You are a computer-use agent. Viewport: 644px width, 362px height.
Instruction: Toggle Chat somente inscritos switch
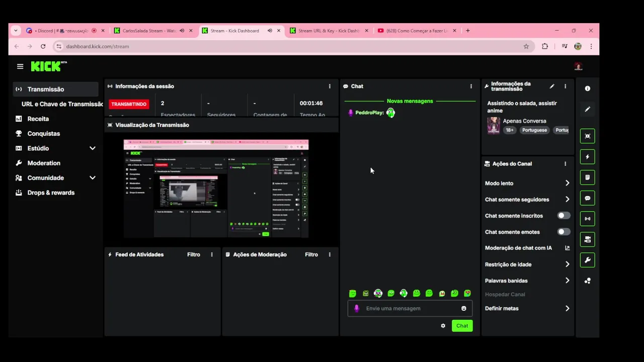(x=563, y=216)
